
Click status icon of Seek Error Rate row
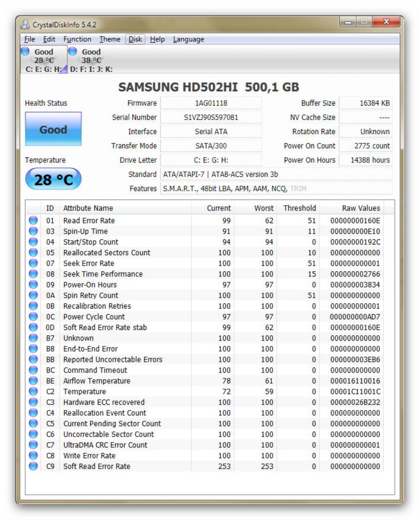pyautogui.click(x=33, y=263)
